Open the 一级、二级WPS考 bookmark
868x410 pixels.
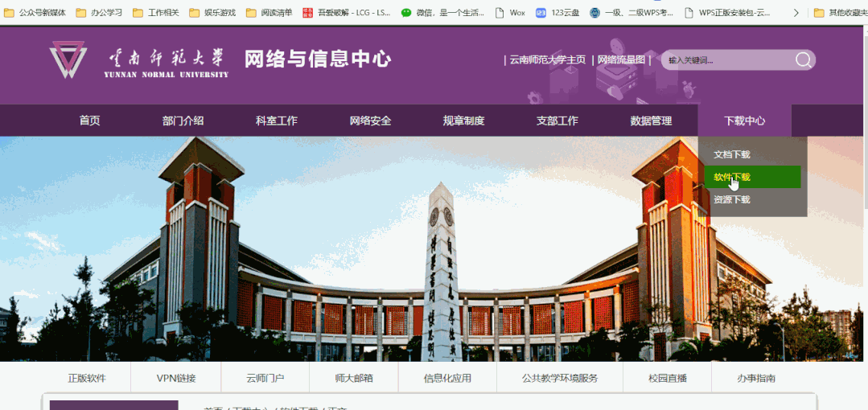[632, 12]
